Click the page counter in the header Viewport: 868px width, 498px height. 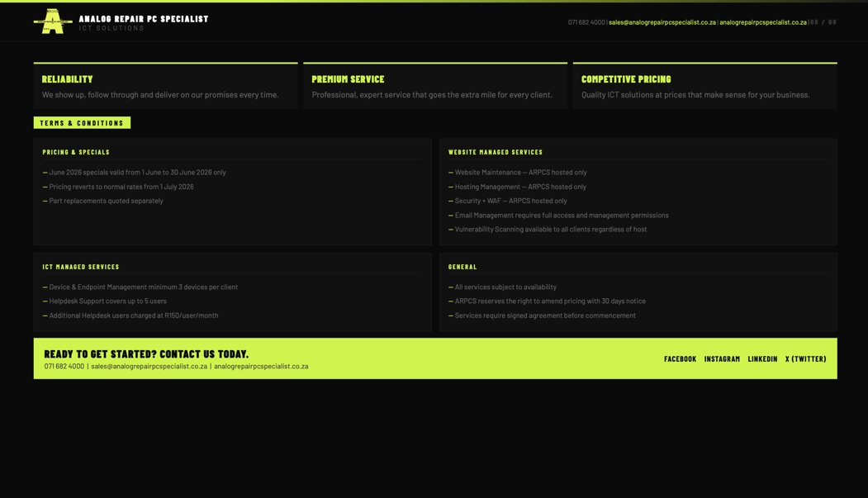pos(823,22)
